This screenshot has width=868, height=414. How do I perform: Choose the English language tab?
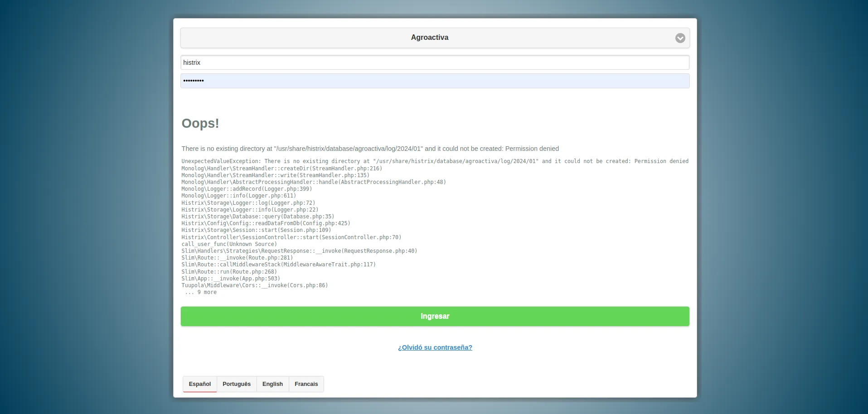(272, 384)
